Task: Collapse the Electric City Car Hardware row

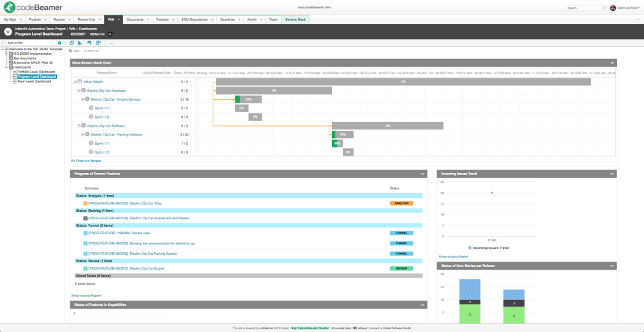Action: (x=78, y=90)
